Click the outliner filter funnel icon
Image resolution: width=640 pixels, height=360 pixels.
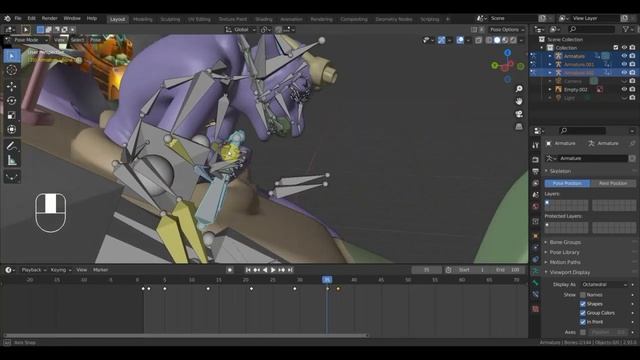tap(626, 29)
